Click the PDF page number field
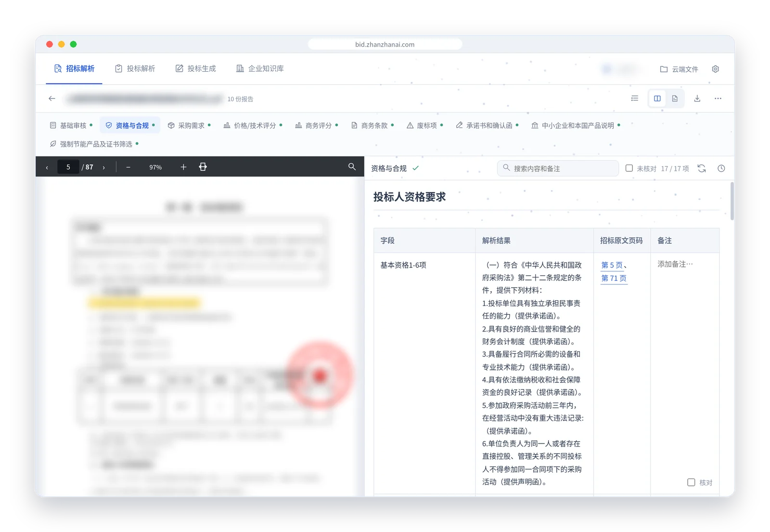Viewport: 770px width, 532px height. [68, 167]
